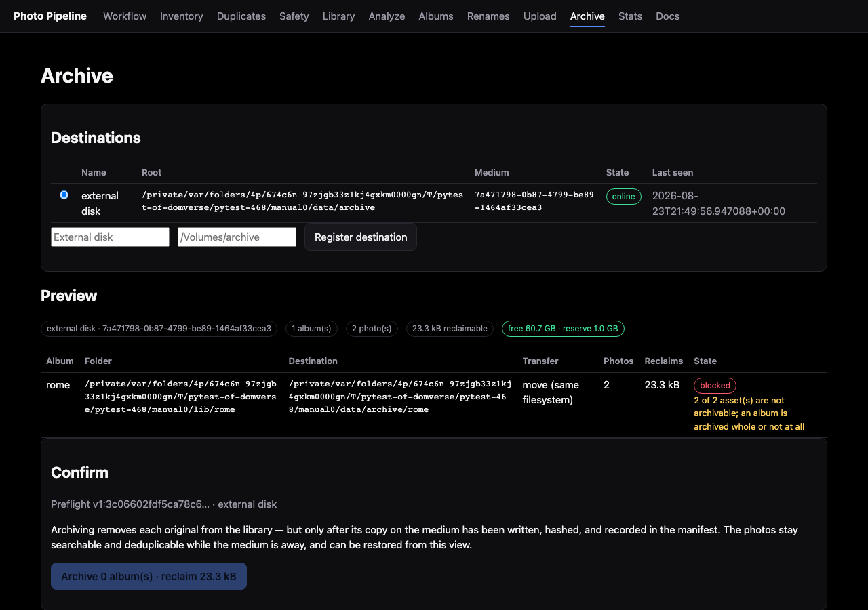This screenshot has height=610, width=868.
Task: Open the Workflow tab
Action: click(x=125, y=16)
